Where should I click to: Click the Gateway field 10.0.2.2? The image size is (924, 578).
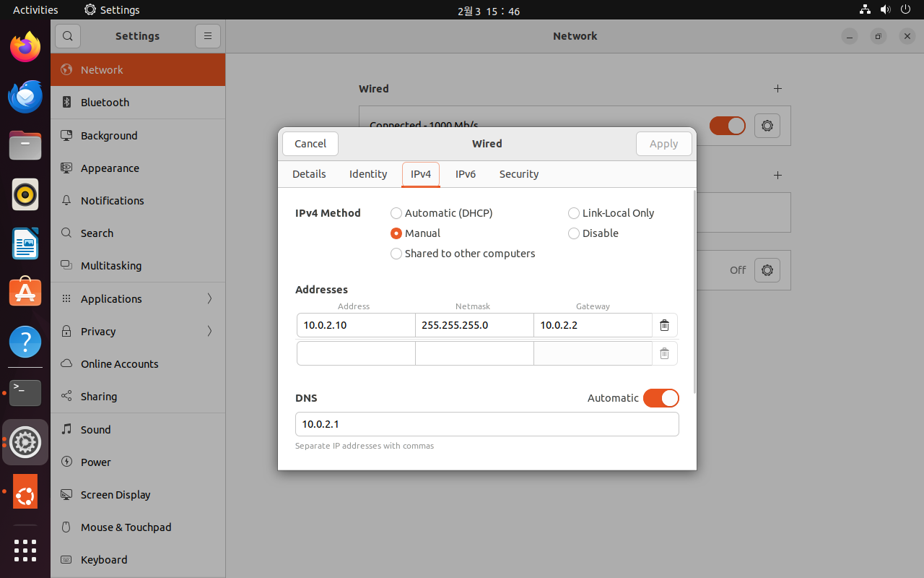593,325
